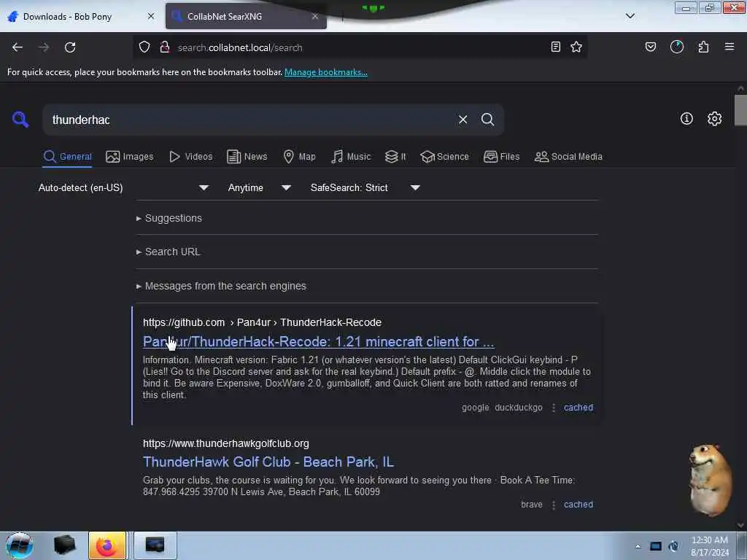Go back with the browser back arrow
Image resolution: width=747 pixels, height=560 pixels.
point(18,47)
